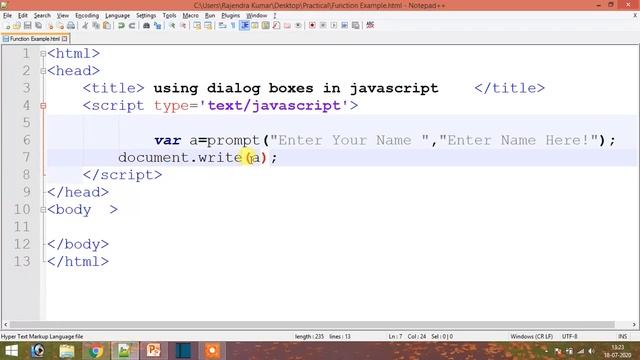Click the New file toolbar icon
Image resolution: width=640 pixels, height=360 pixels.
7,25
